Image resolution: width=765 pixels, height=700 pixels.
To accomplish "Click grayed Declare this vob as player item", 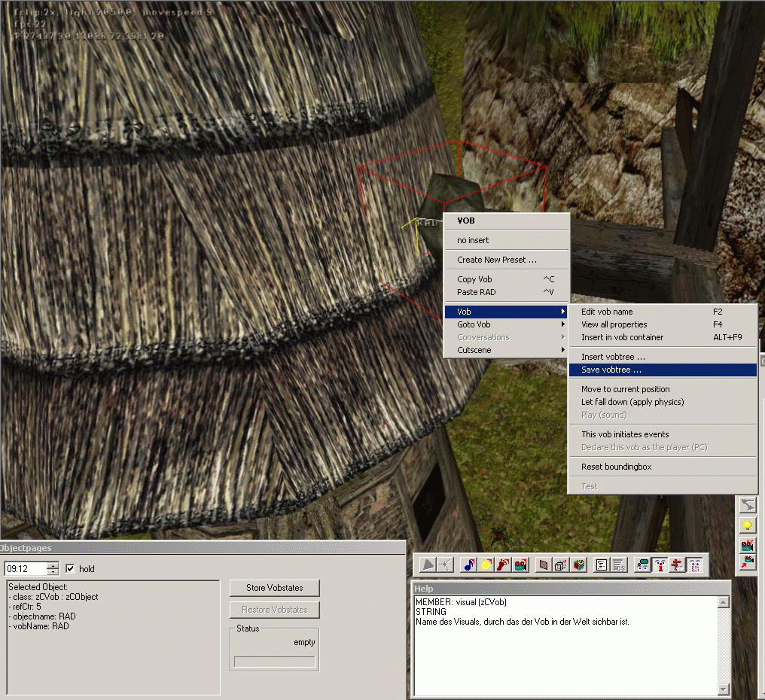I will pos(663,447).
